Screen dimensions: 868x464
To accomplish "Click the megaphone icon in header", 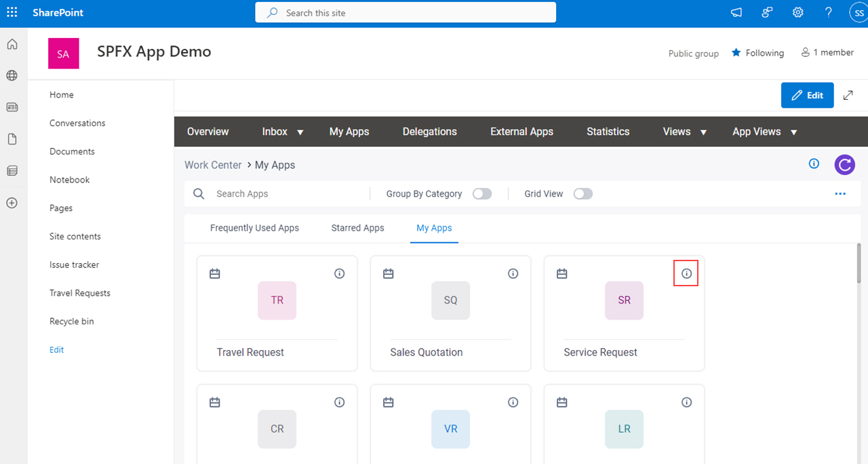I will (736, 13).
